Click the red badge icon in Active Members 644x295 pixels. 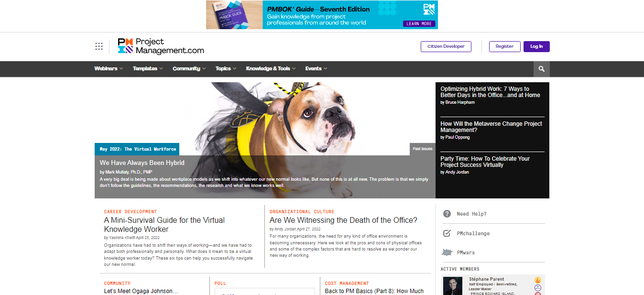pyautogui.click(x=538, y=294)
